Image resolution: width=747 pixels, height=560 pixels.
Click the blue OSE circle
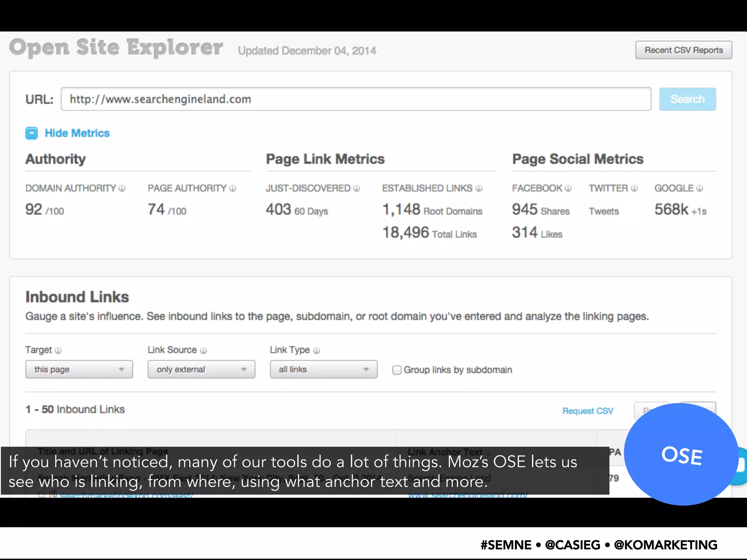[681, 455]
